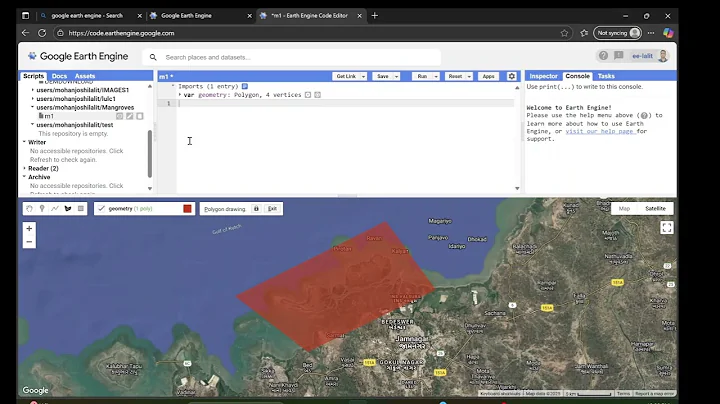Viewport: 720px width, 404px height.
Task: Click the Save button
Action: pyautogui.click(x=382, y=76)
